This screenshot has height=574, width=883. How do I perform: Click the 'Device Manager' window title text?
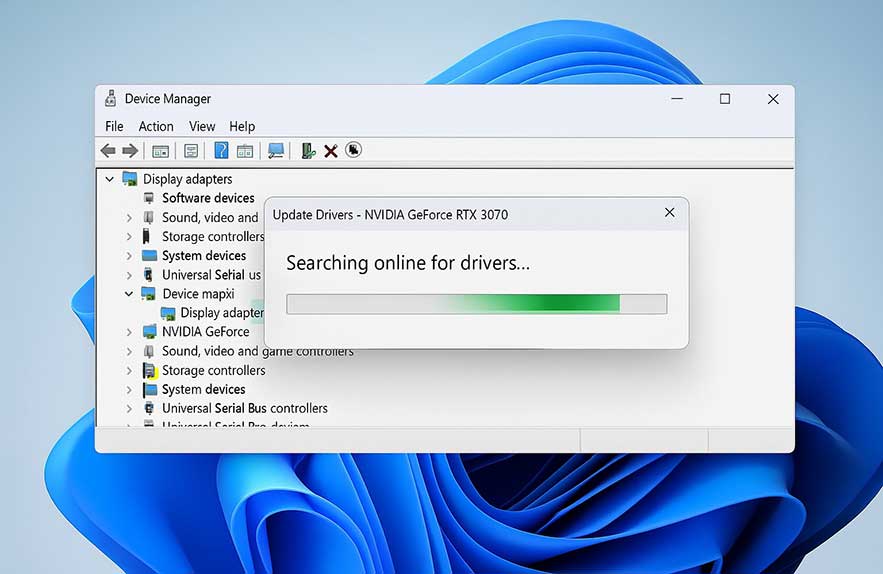[168, 99]
